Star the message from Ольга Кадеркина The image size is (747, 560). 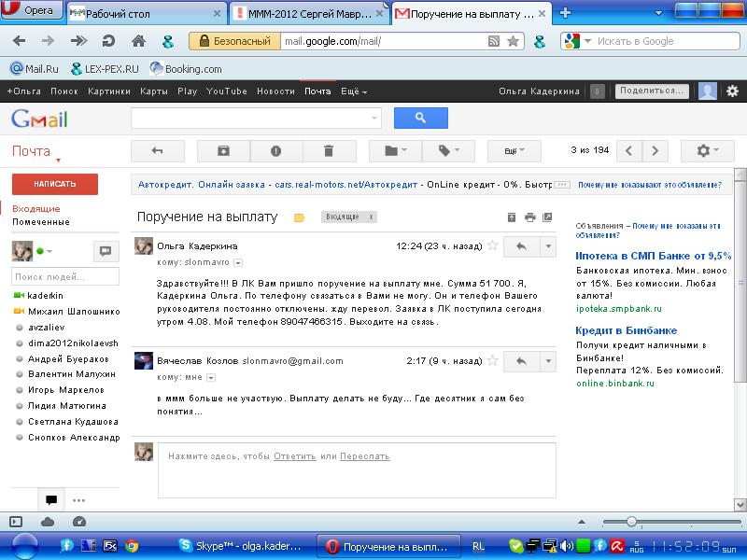tap(493, 245)
